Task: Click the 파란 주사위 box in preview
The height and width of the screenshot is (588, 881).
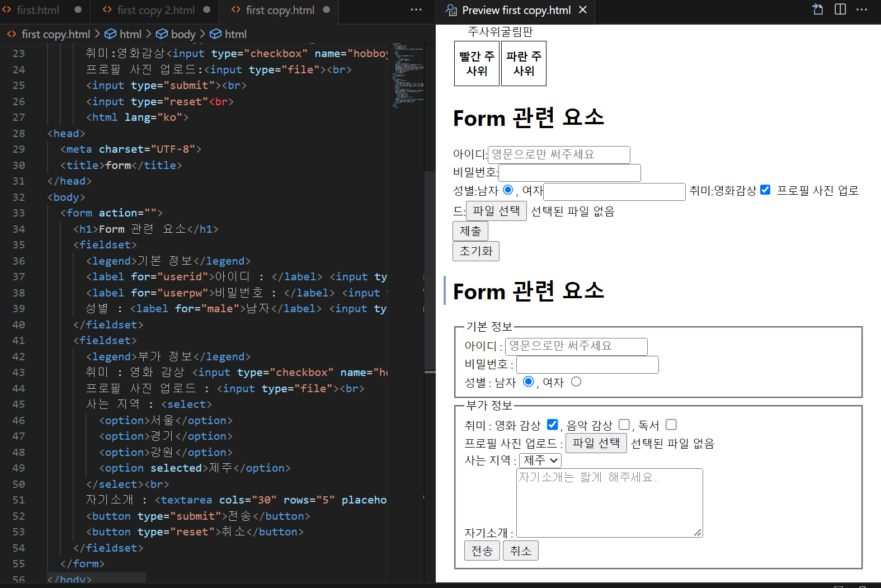Action: tap(524, 63)
